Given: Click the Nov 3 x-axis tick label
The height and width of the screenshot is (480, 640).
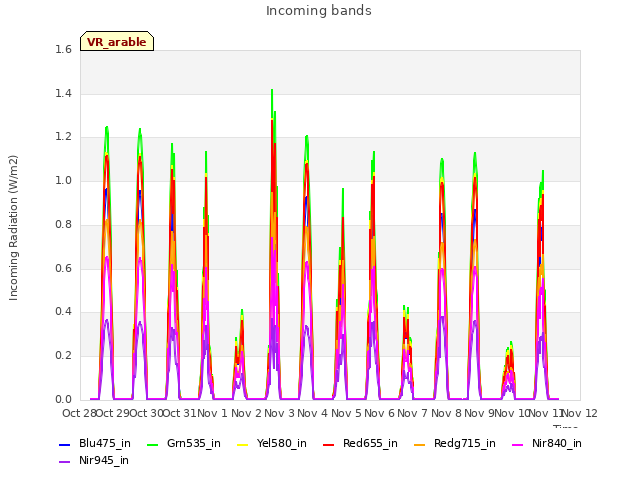Looking at the screenshot, I should (279, 413).
